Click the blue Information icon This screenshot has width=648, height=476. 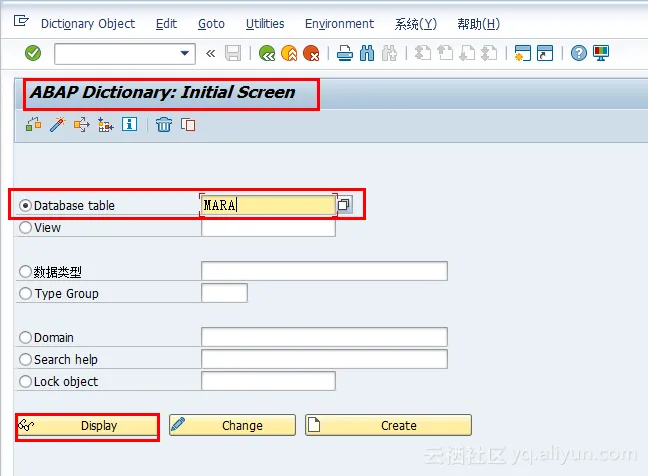(129, 124)
